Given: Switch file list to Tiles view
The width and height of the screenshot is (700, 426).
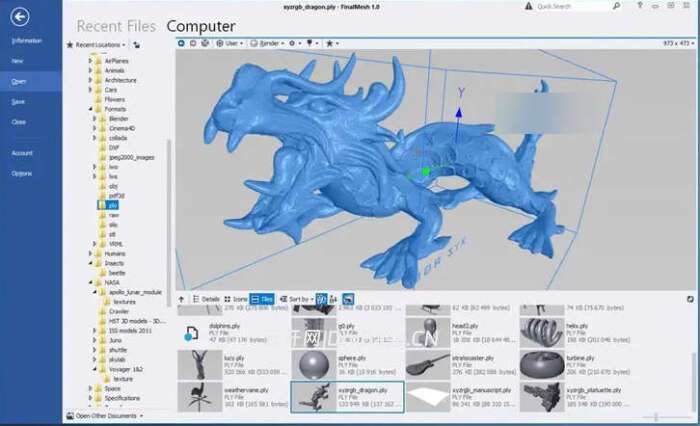Looking at the screenshot, I should click(x=262, y=299).
